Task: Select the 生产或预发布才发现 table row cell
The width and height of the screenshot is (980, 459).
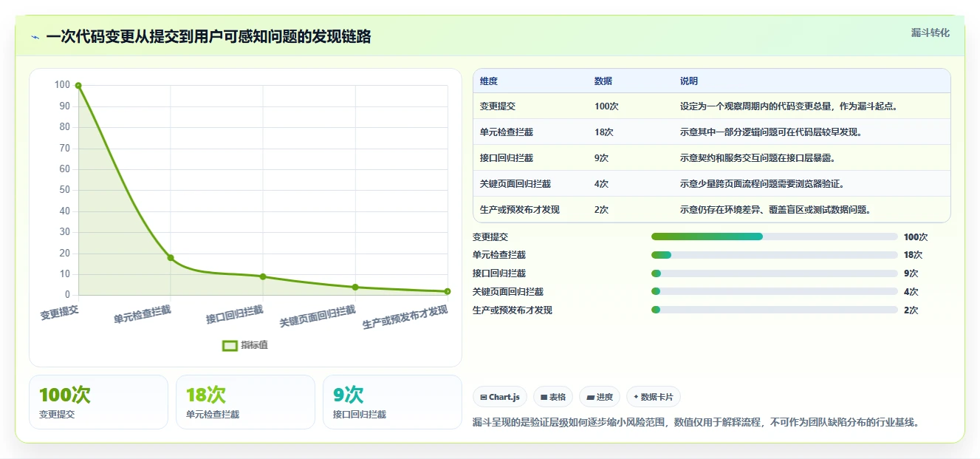Action: click(520, 210)
